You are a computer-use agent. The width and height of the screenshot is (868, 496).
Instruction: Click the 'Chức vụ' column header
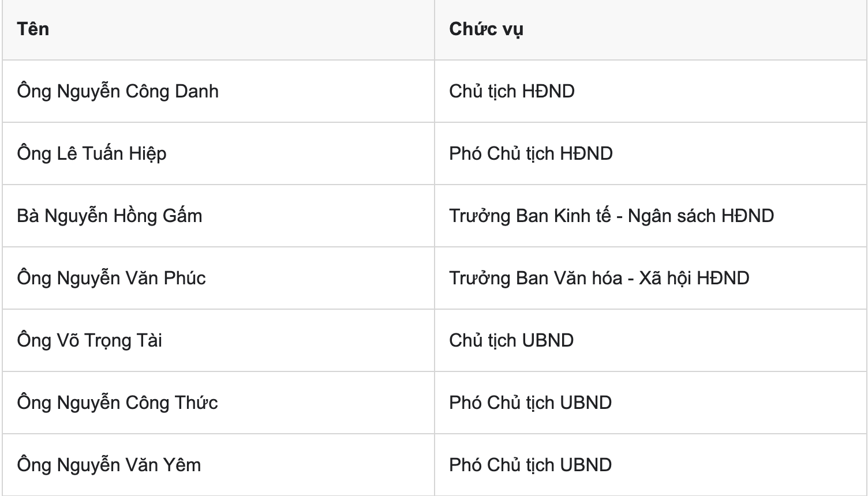point(487,29)
